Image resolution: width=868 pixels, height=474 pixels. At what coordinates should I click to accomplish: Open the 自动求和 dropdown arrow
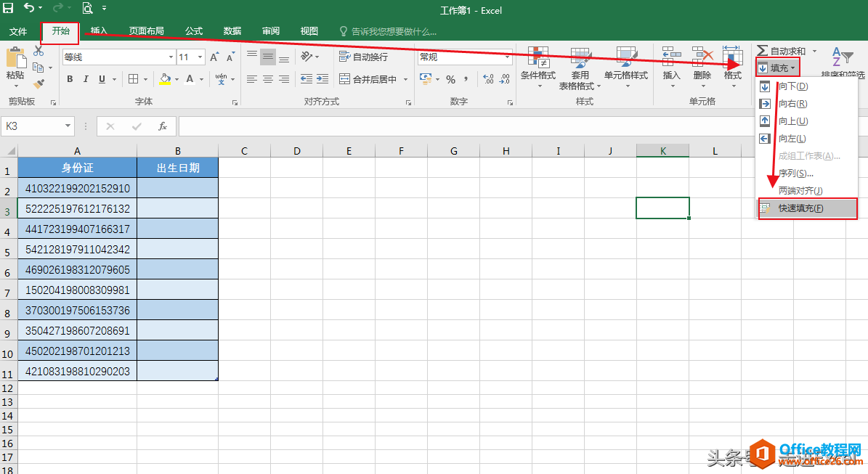[x=814, y=51]
